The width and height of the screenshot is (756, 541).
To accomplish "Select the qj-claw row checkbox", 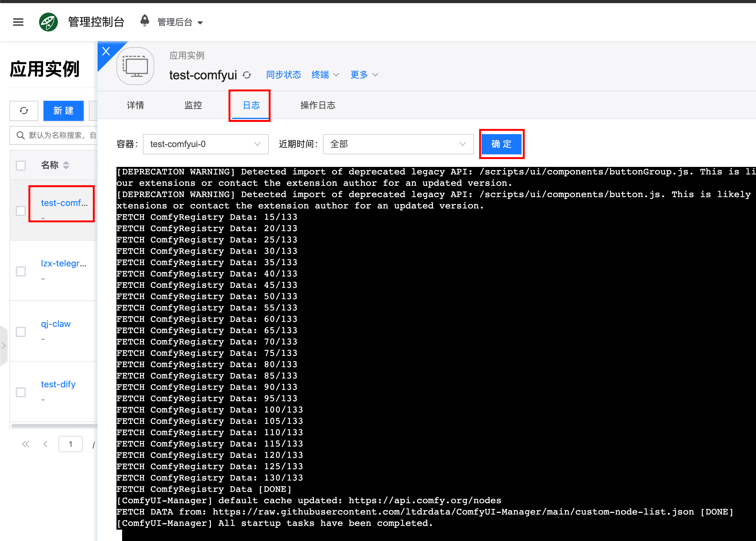I will (21, 332).
